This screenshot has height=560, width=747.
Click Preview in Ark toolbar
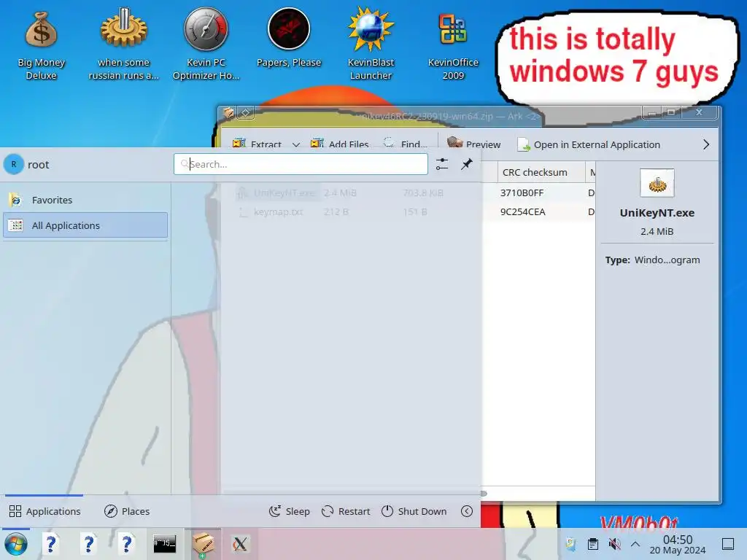click(473, 144)
